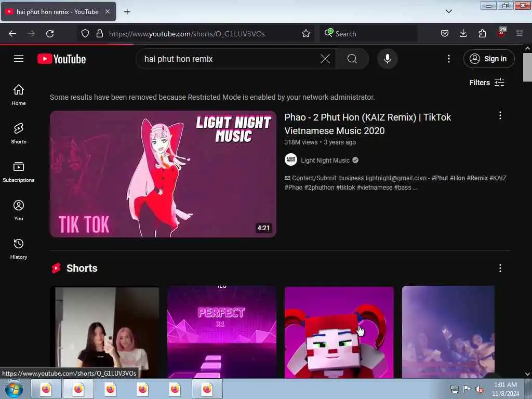Click the Firefox Search field
The height and width of the screenshot is (399, 532).
[368, 34]
